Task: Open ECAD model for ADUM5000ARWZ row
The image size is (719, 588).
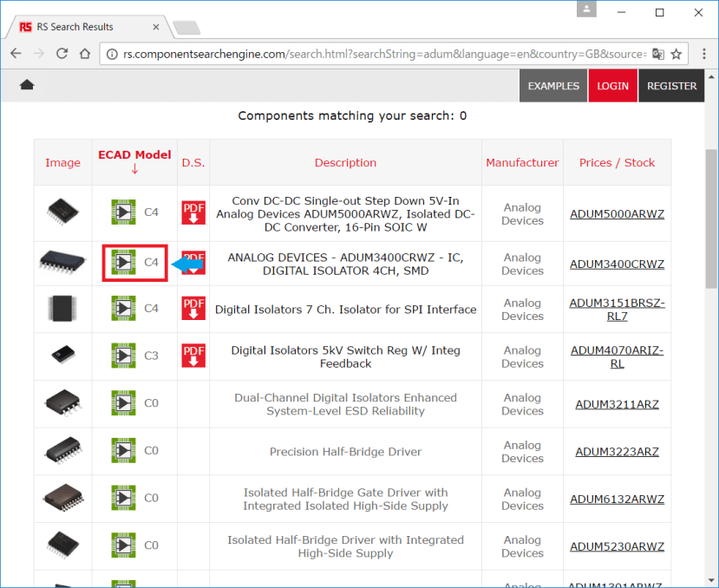Action: [123, 212]
